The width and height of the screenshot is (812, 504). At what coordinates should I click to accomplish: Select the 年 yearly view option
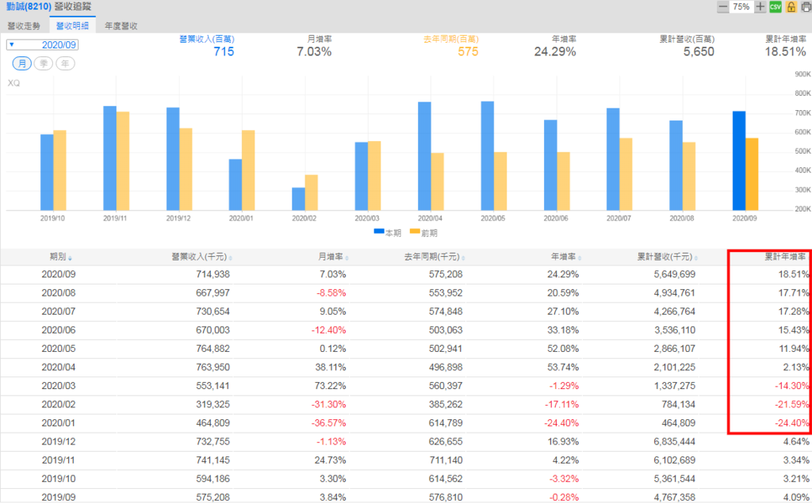(65, 63)
